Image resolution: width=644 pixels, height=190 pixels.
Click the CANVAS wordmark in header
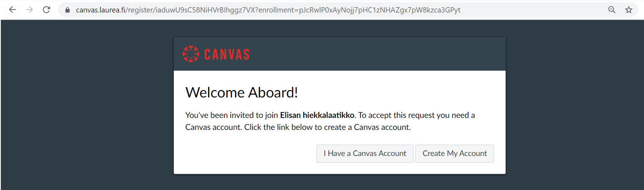click(227, 54)
